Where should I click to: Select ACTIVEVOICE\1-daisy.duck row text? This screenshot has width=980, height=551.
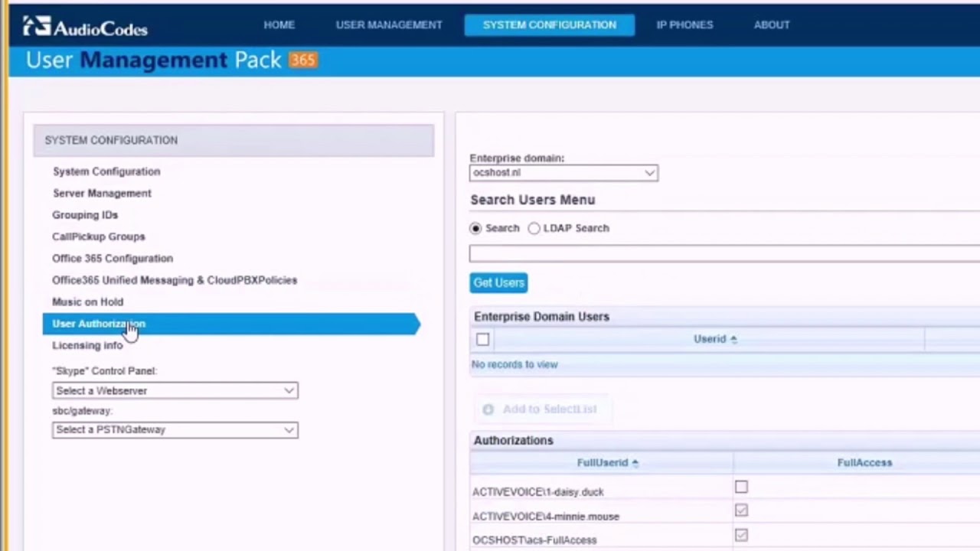coord(538,492)
